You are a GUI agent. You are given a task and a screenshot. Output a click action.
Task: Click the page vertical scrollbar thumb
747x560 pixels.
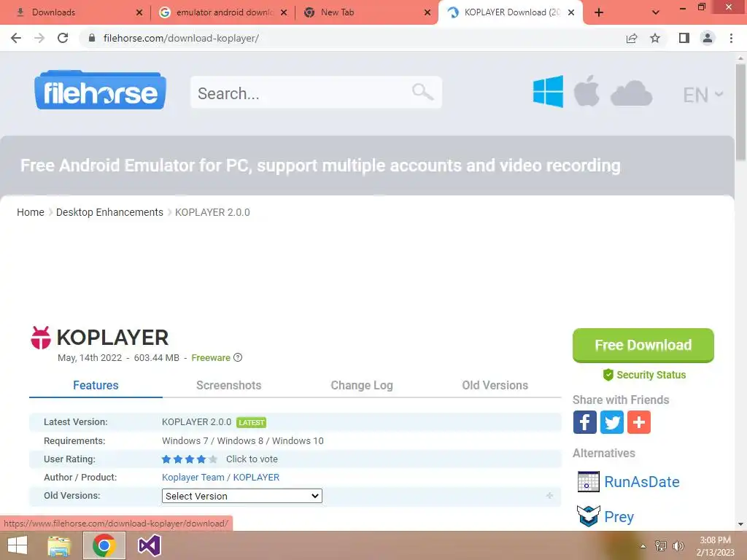pos(740,112)
